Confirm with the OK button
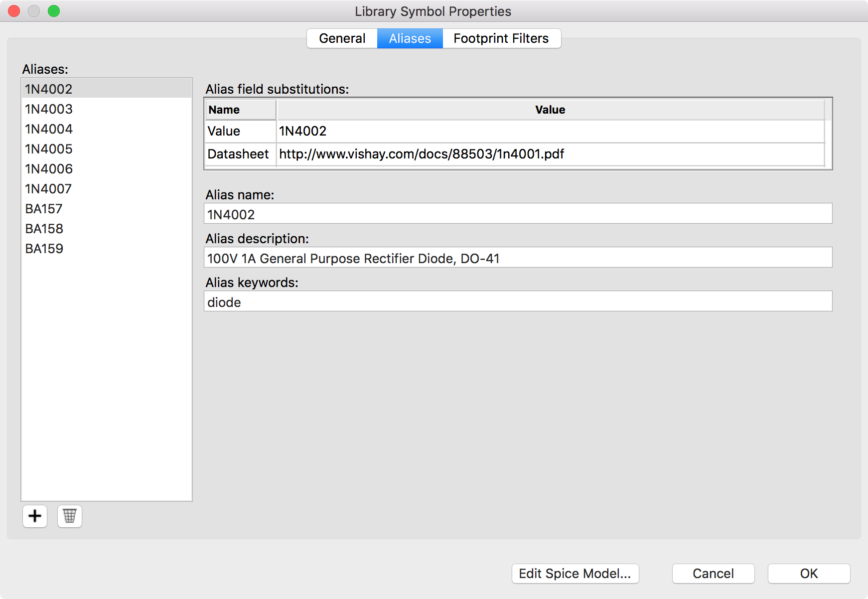This screenshot has width=868, height=599. [x=809, y=574]
